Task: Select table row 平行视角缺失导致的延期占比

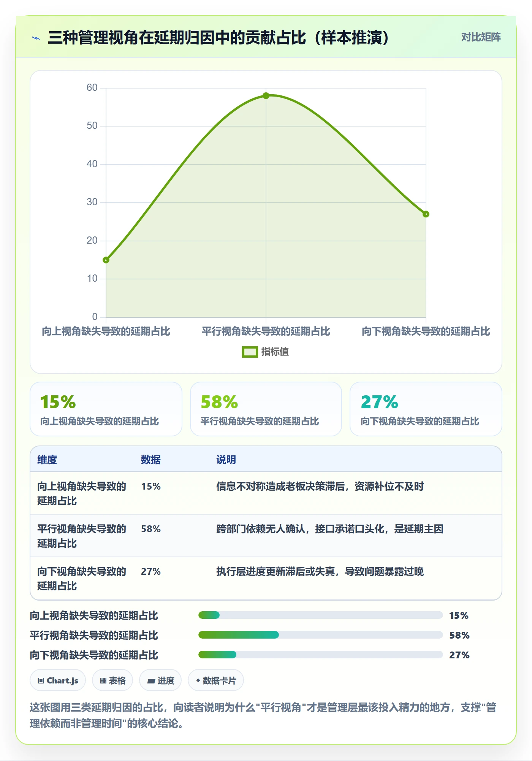Action: coord(266,536)
